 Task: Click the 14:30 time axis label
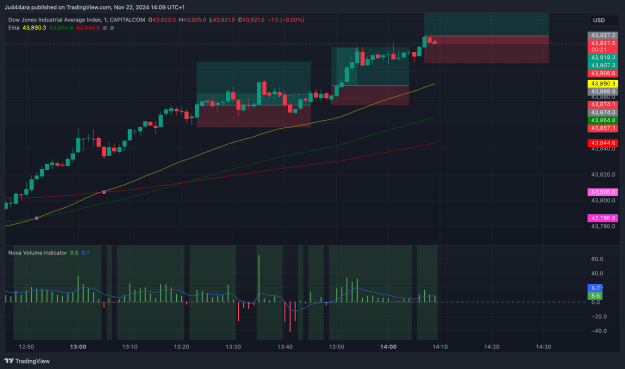(x=543, y=347)
